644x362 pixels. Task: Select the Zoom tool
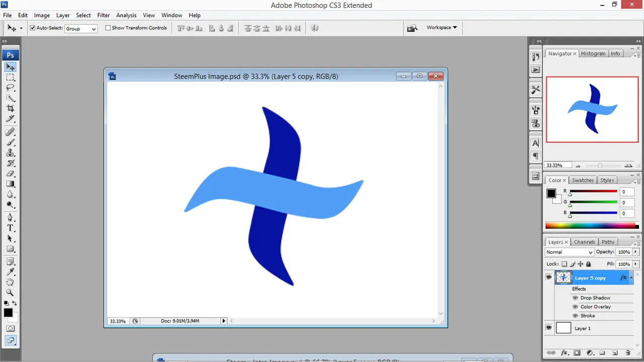(10, 292)
